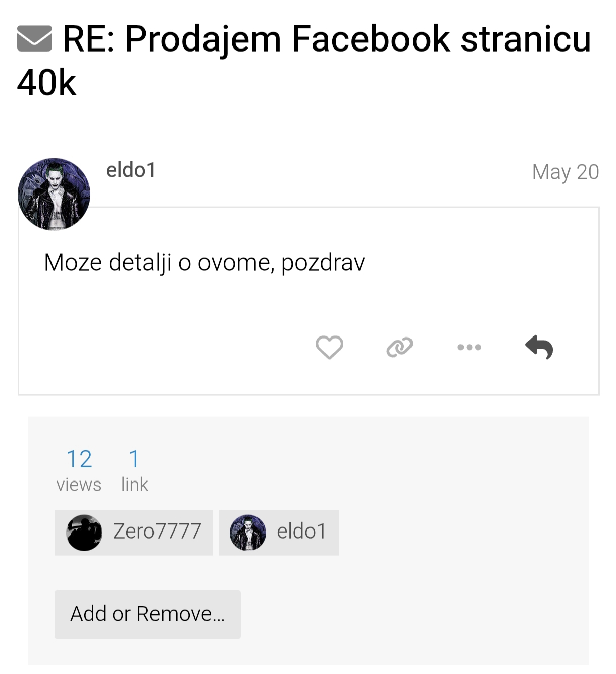Like the post with the heart icon
Image resolution: width=616 pixels, height=674 pixels.
pos(329,347)
